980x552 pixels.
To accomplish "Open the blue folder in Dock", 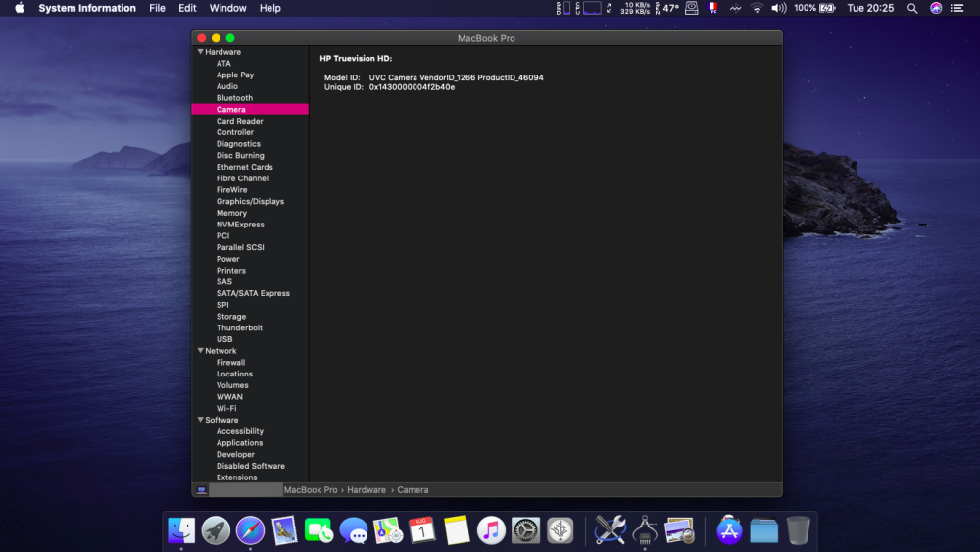I will tap(763, 530).
